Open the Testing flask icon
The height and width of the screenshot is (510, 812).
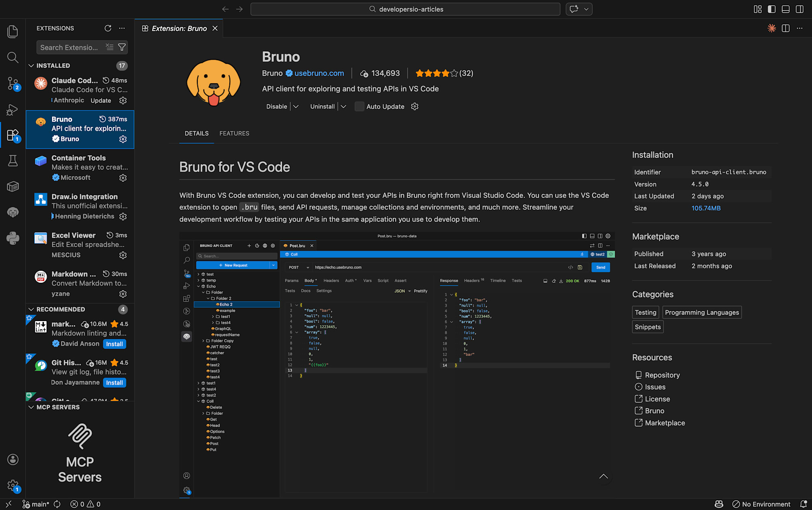[x=13, y=161]
